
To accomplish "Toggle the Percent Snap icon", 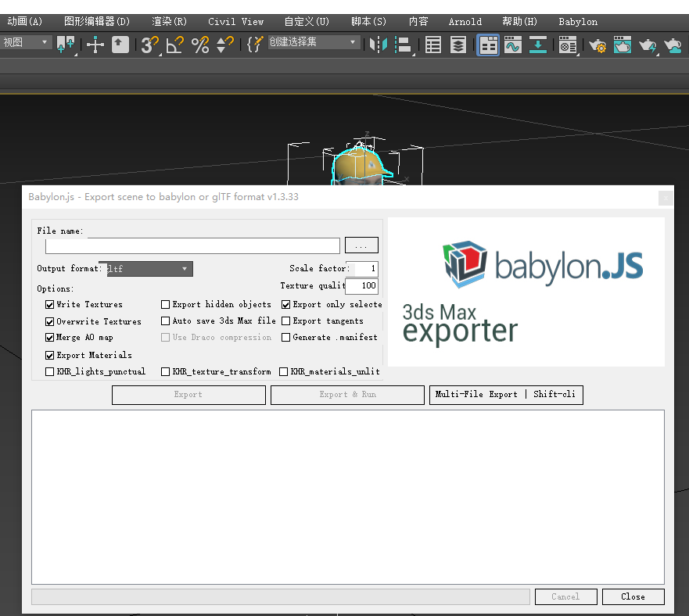I will coord(200,45).
